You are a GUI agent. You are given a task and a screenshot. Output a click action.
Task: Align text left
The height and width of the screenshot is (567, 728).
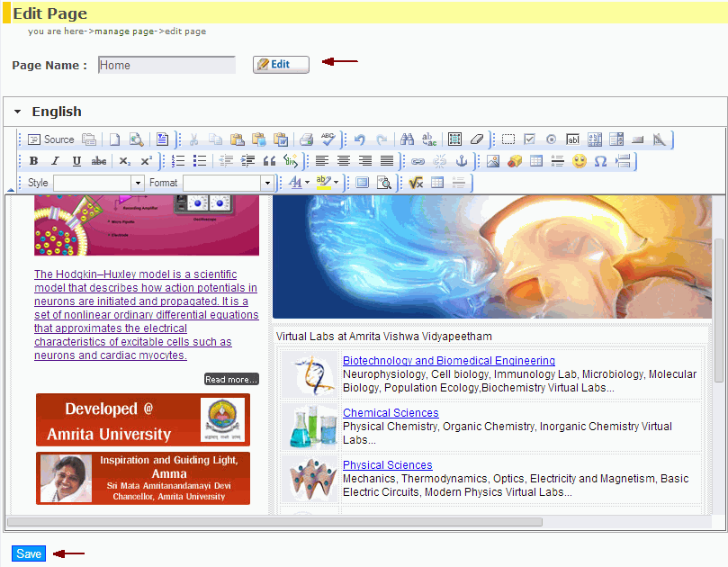coord(322,161)
